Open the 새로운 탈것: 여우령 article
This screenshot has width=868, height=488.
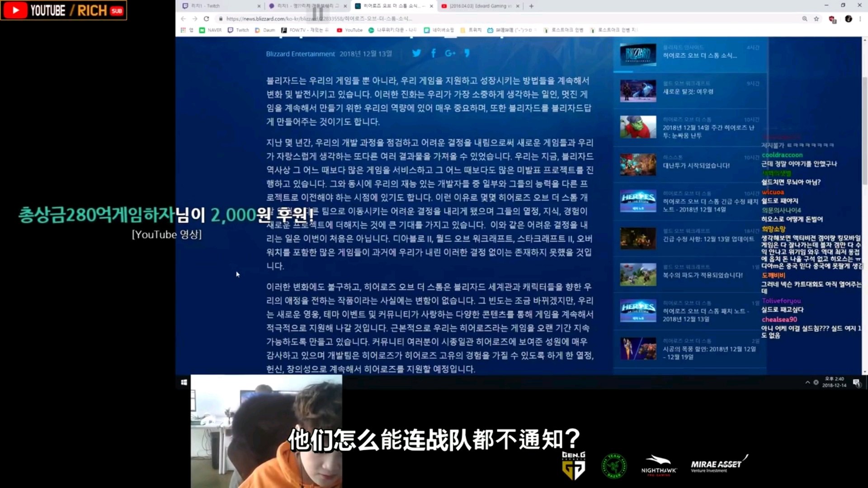[x=690, y=91]
